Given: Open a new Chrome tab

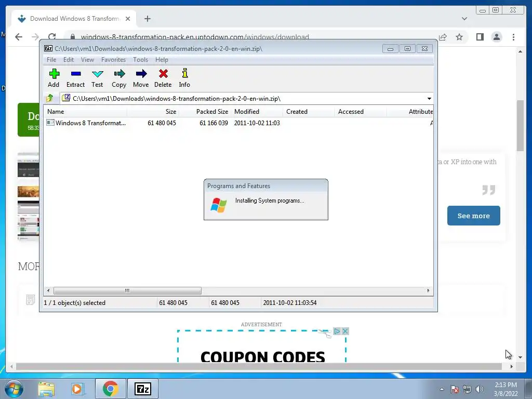Looking at the screenshot, I should (147, 19).
